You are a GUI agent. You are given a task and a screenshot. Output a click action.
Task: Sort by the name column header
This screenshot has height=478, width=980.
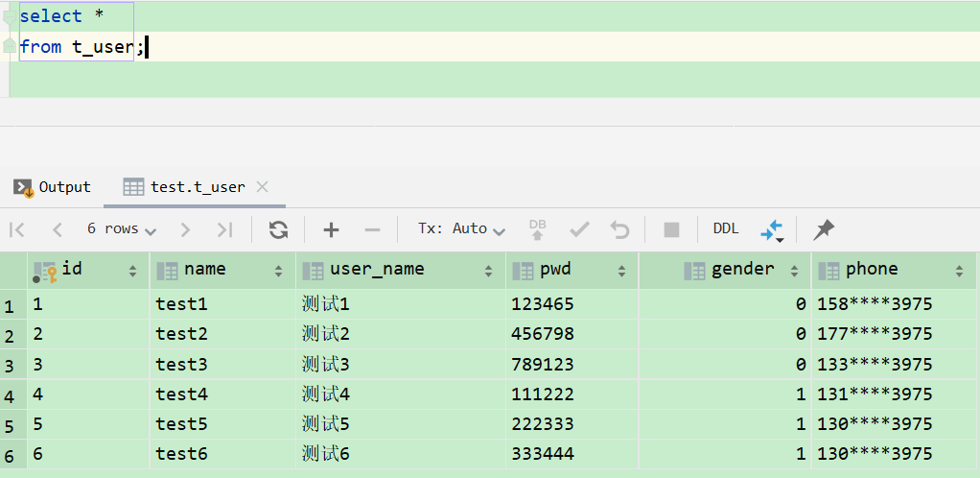click(222, 271)
